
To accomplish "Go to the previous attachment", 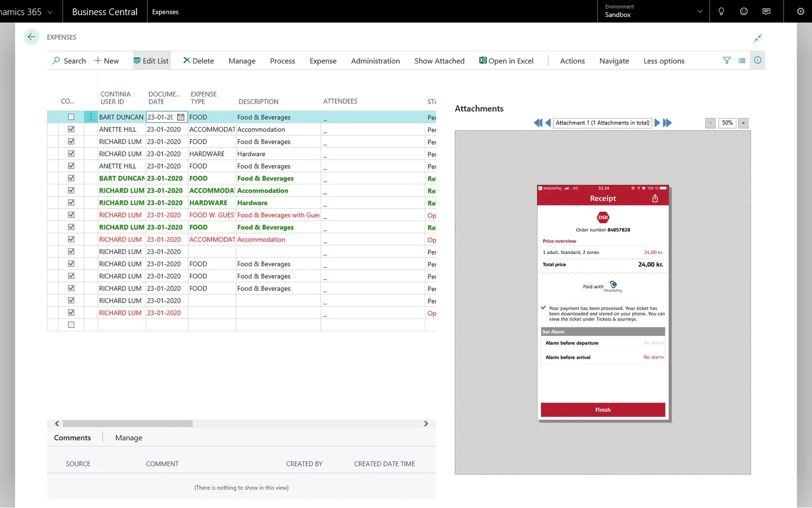I will pyautogui.click(x=548, y=123).
